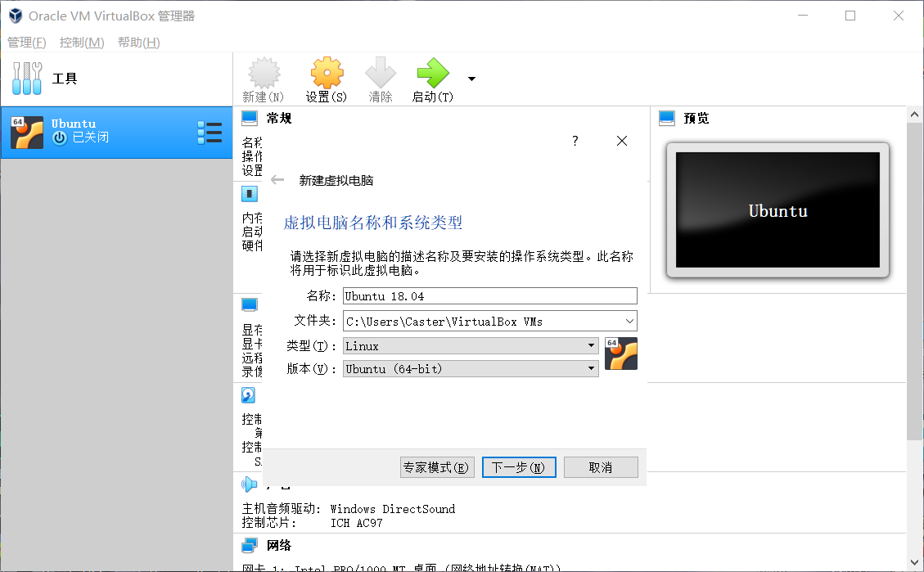Click the dialog help question mark
The height and width of the screenshot is (572, 924).
click(575, 141)
